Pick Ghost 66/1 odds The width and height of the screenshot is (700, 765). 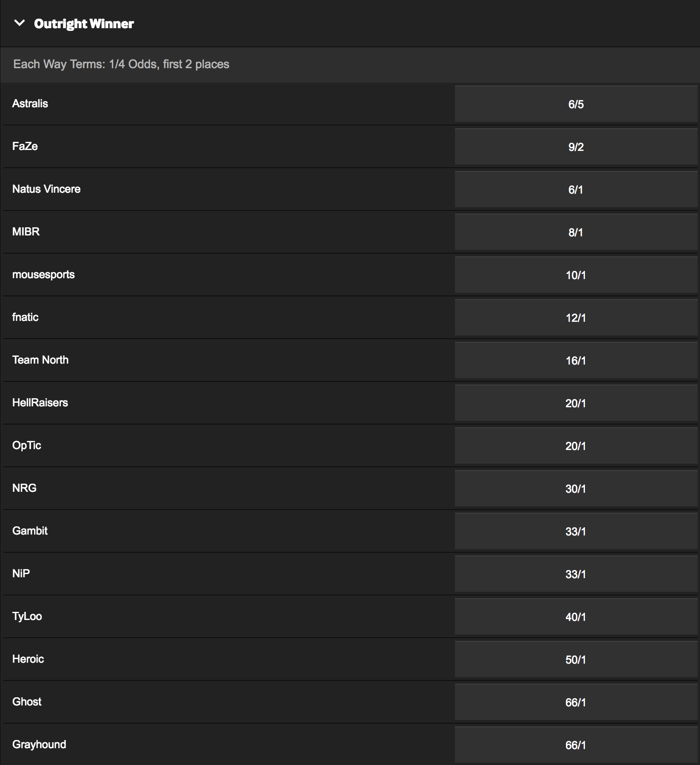tap(576, 702)
